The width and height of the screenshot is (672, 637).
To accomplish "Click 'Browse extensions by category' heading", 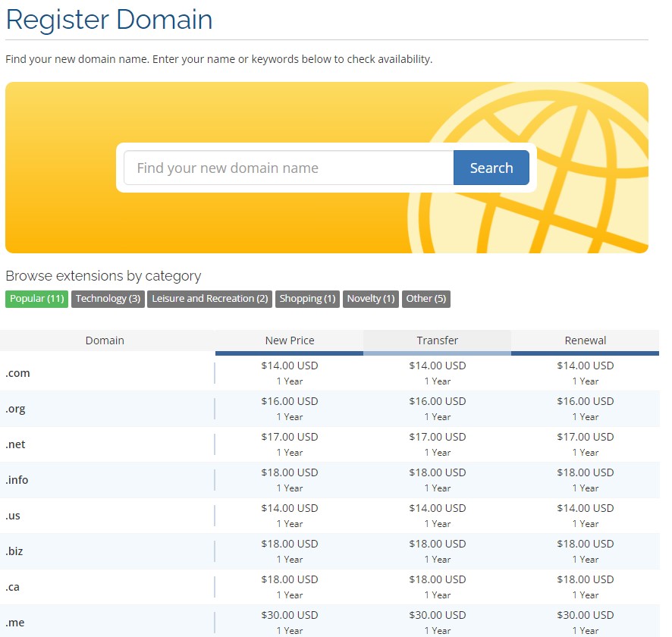I will [x=103, y=276].
